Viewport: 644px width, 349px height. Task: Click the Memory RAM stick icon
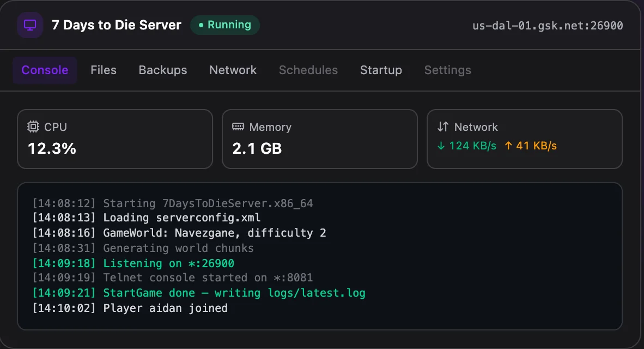click(238, 127)
